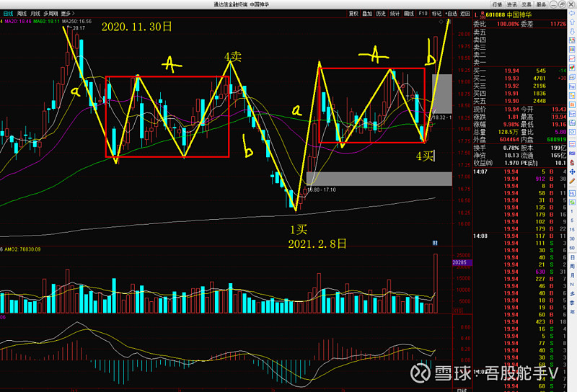Click 买五 bid price 19.90 row

click(519, 101)
